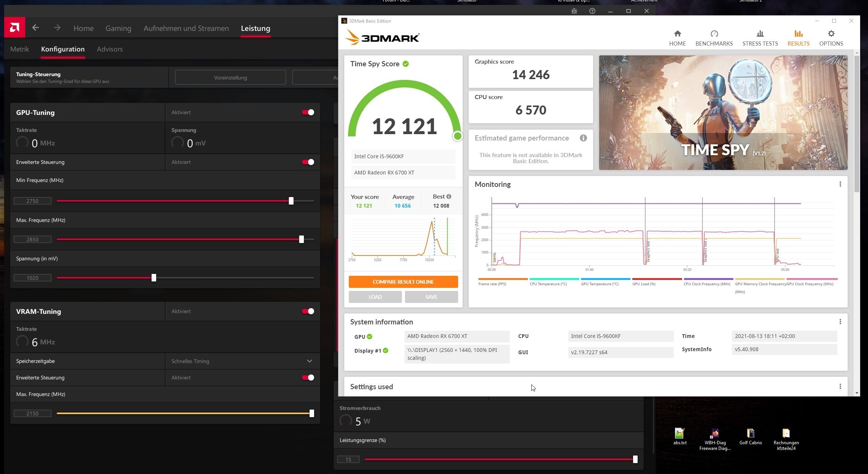Expand the Speicherzeitgabe Schnelles Timing dropdown

point(242,361)
